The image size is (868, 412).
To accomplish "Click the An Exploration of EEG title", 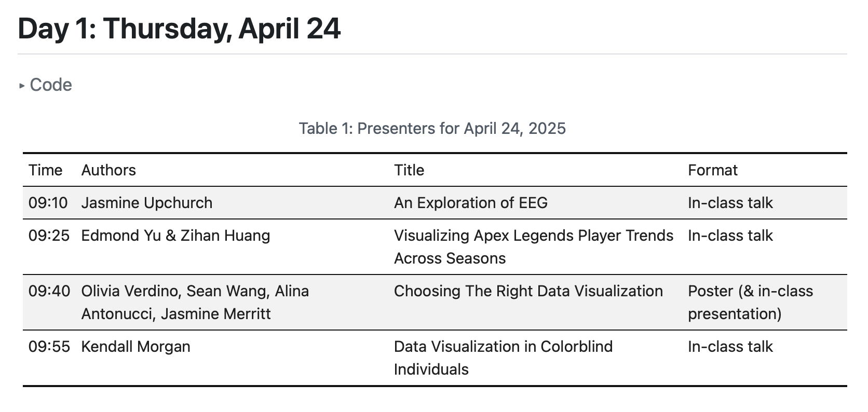I will pos(470,203).
